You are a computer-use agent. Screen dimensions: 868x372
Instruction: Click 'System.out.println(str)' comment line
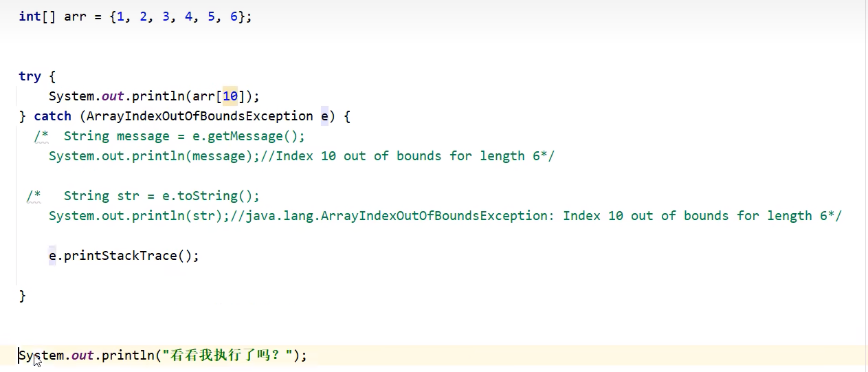(140, 216)
